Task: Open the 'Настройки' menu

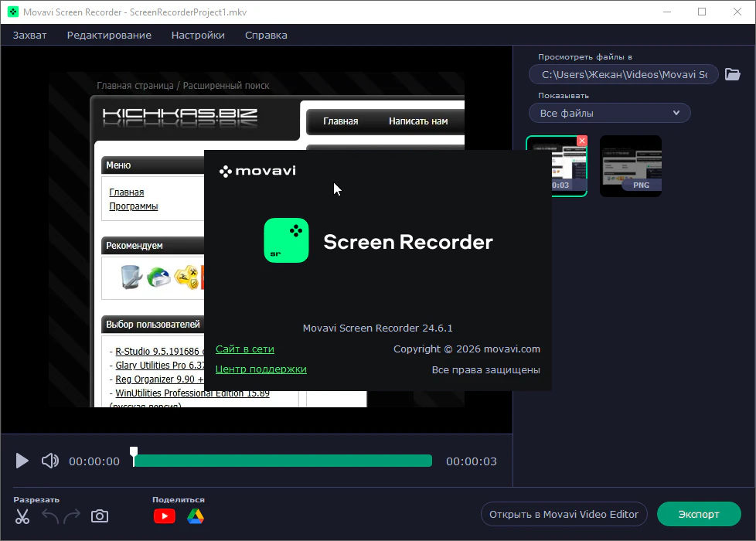Action: click(198, 35)
